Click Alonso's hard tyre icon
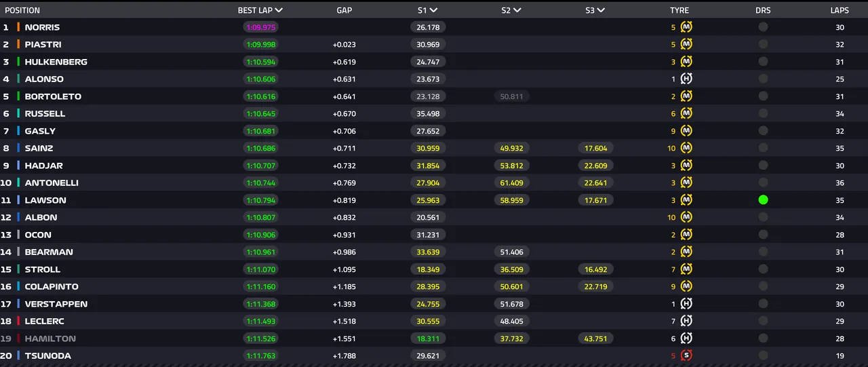This screenshot has width=868, height=367. [686, 79]
